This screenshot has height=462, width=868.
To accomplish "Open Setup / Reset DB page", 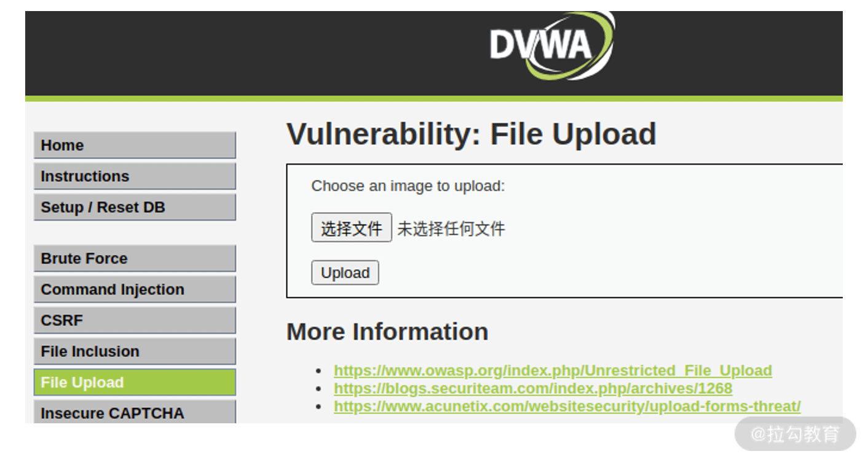I will (135, 208).
